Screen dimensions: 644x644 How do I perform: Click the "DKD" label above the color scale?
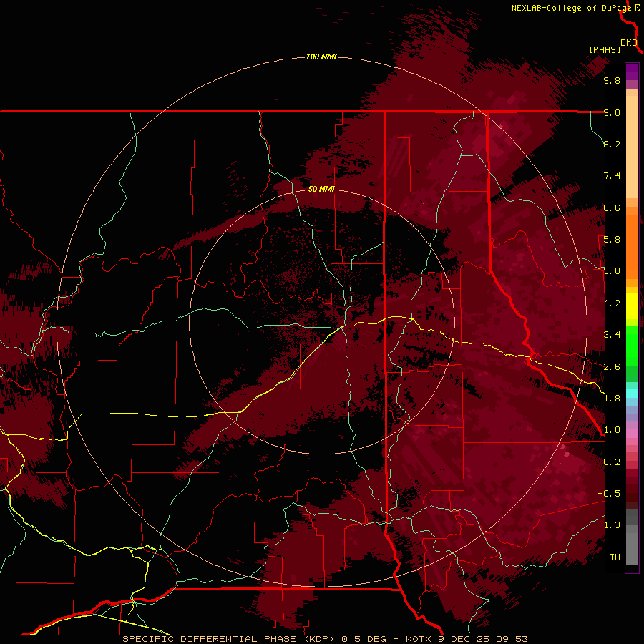[x=629, y=43]
